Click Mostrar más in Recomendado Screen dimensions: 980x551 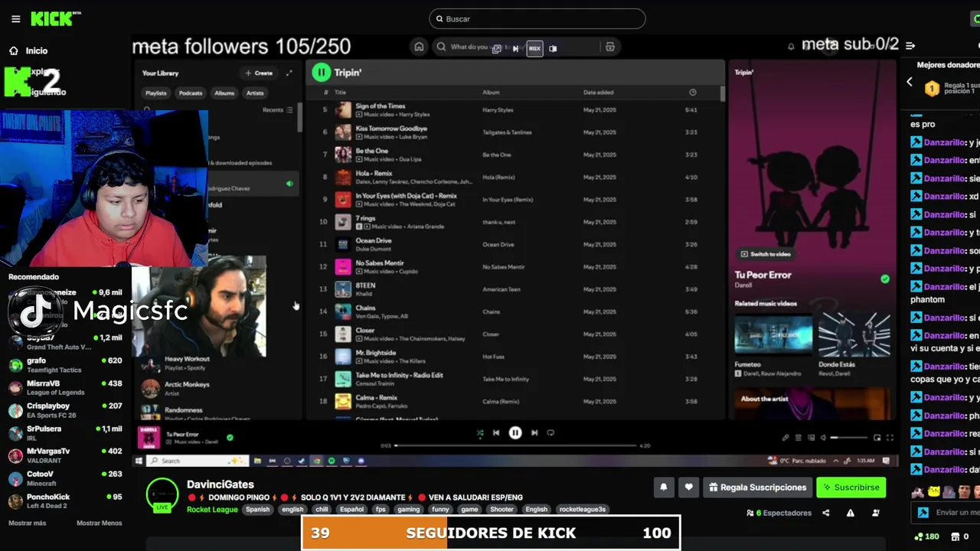(x=28, y=523)
